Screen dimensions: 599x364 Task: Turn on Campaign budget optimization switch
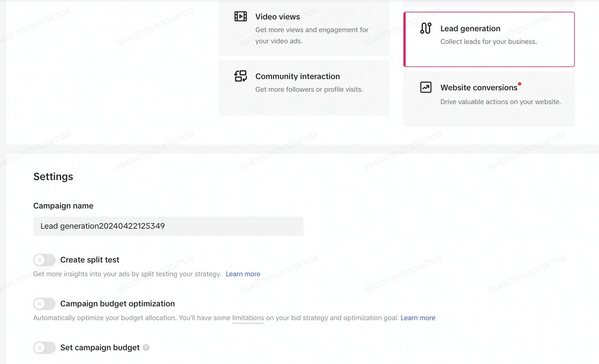pyautogui.click(x=44, y=304)
